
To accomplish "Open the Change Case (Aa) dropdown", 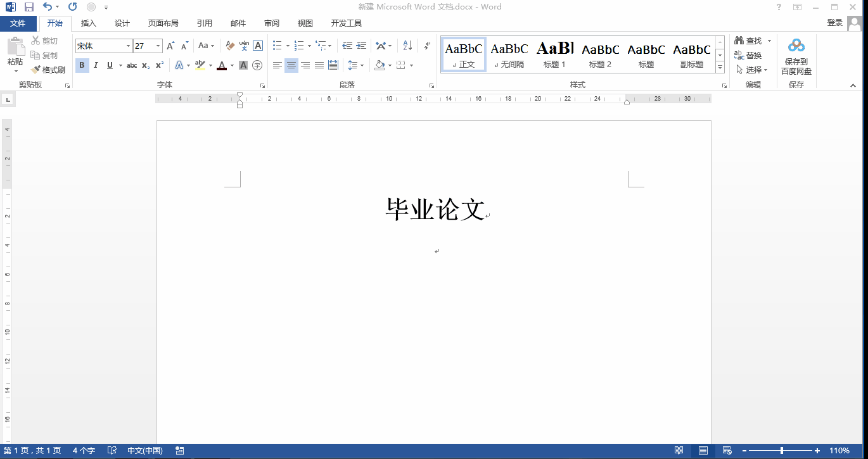I will click(206, 46).
